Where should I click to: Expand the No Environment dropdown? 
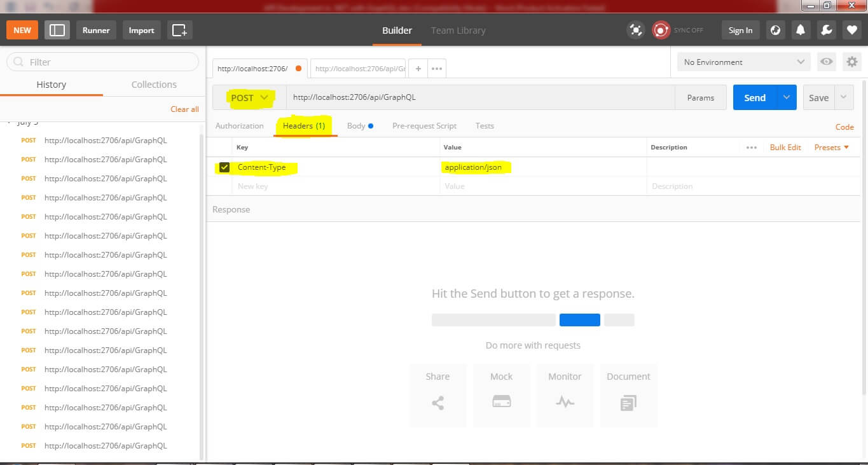(743, 62)
